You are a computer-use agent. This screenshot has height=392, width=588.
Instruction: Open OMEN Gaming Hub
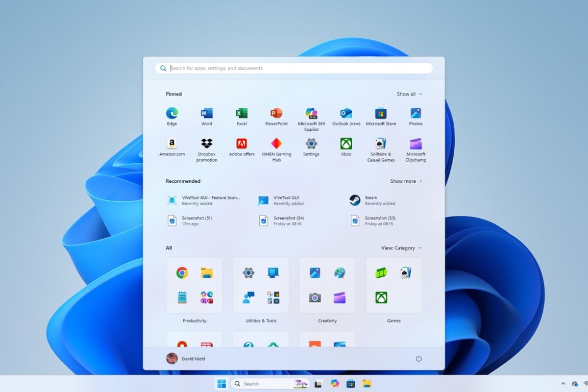[276, 145]
